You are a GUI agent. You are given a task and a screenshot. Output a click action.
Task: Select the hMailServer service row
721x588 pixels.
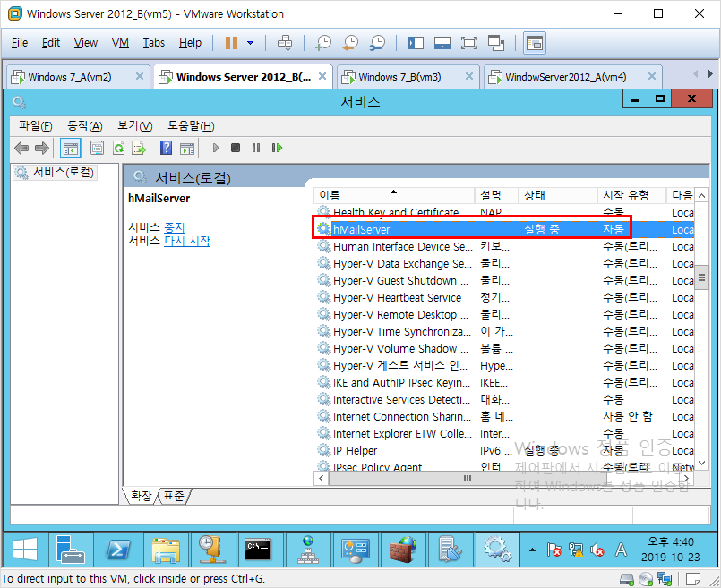[x=505, y=229]
